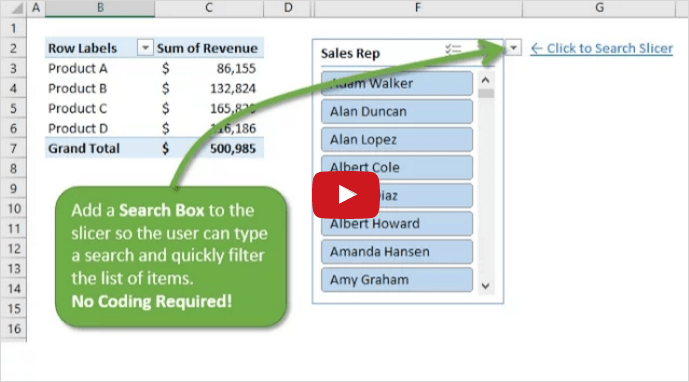Follow the Click to Search Slicer link

pos(602,48)
